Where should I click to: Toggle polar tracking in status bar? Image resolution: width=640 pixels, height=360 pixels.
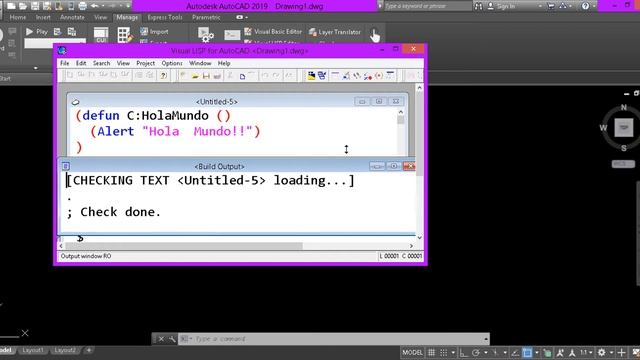tap(476, 352)
